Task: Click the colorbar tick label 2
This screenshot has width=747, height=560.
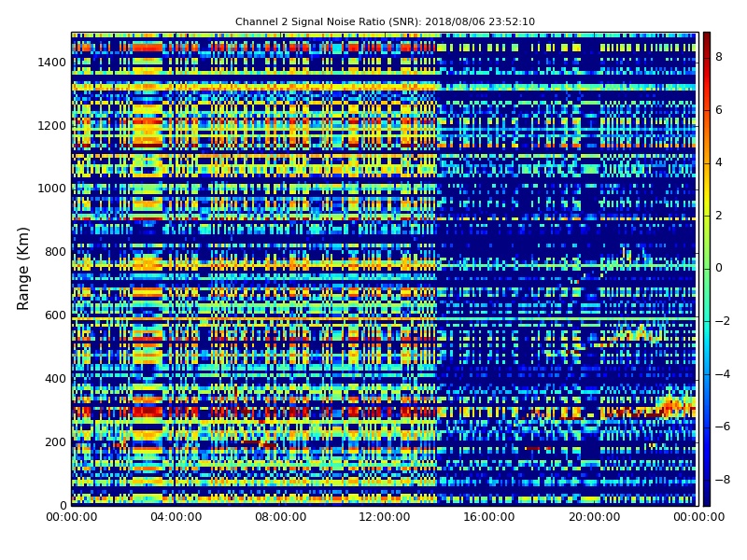Action: coord(719,216)
